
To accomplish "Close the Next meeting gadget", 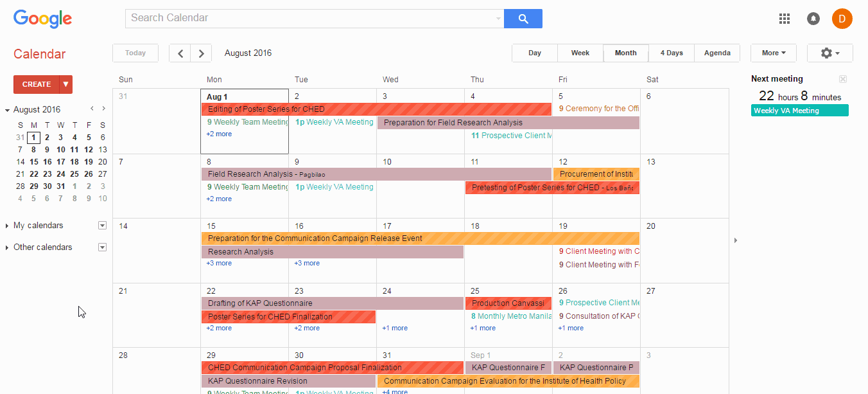I will point(843,79).
